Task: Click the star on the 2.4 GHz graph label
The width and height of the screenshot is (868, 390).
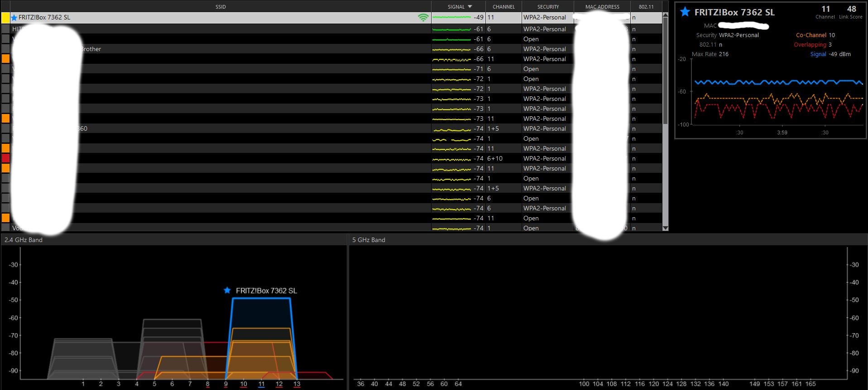Action: pyautogui.click(x=227, y=290)
